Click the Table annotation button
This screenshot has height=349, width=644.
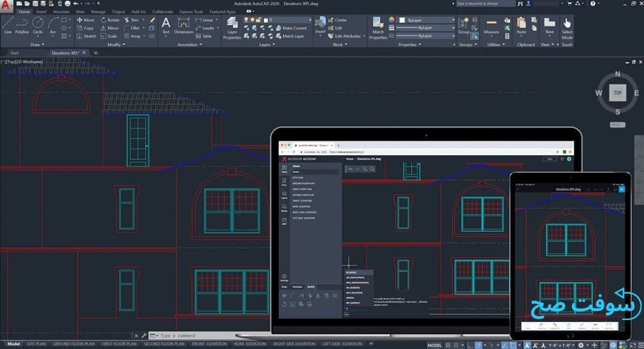click(204, 36)
